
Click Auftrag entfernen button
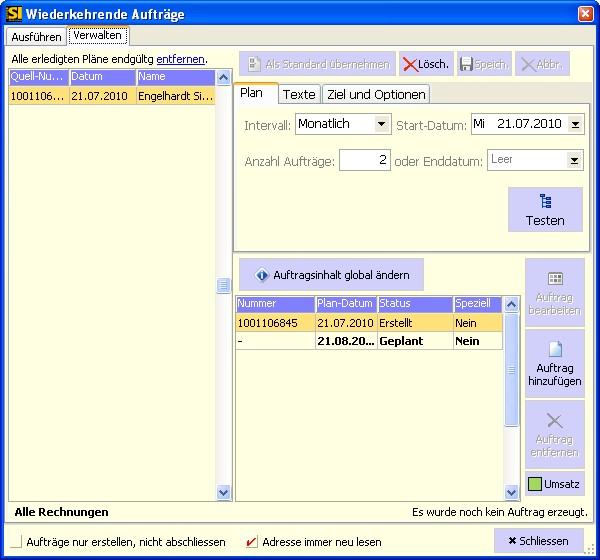coord(554,435)
